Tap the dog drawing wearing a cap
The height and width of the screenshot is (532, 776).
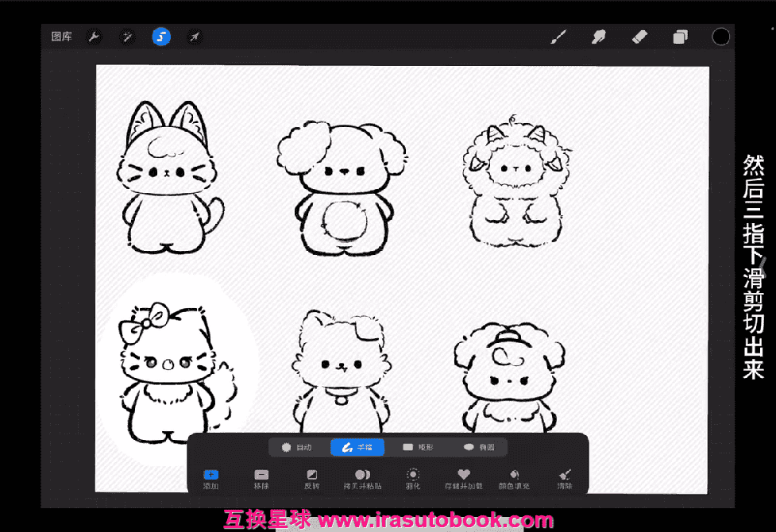[509, 377]
